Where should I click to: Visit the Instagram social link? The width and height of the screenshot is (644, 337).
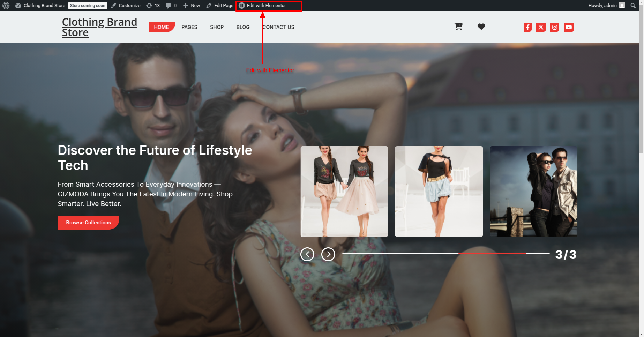[555, 27]
